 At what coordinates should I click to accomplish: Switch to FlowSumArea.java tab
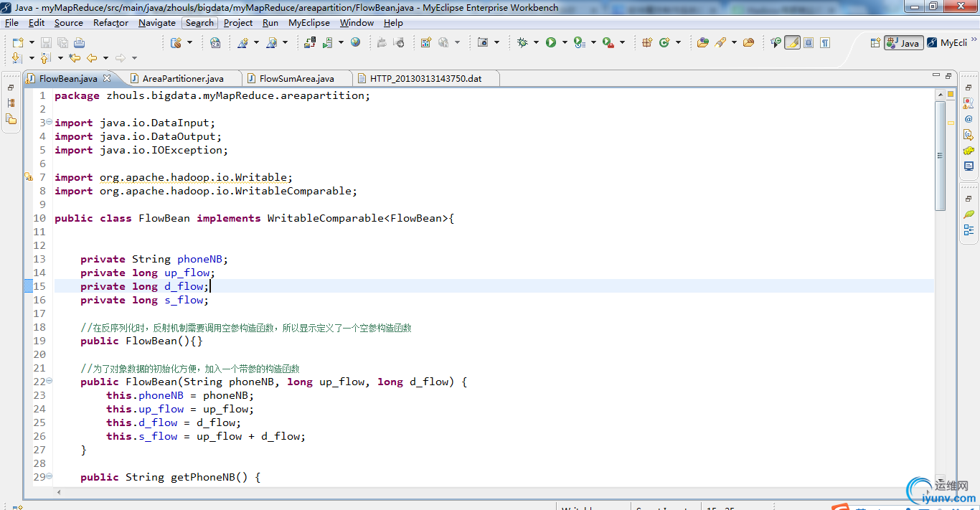click(297, 78)
